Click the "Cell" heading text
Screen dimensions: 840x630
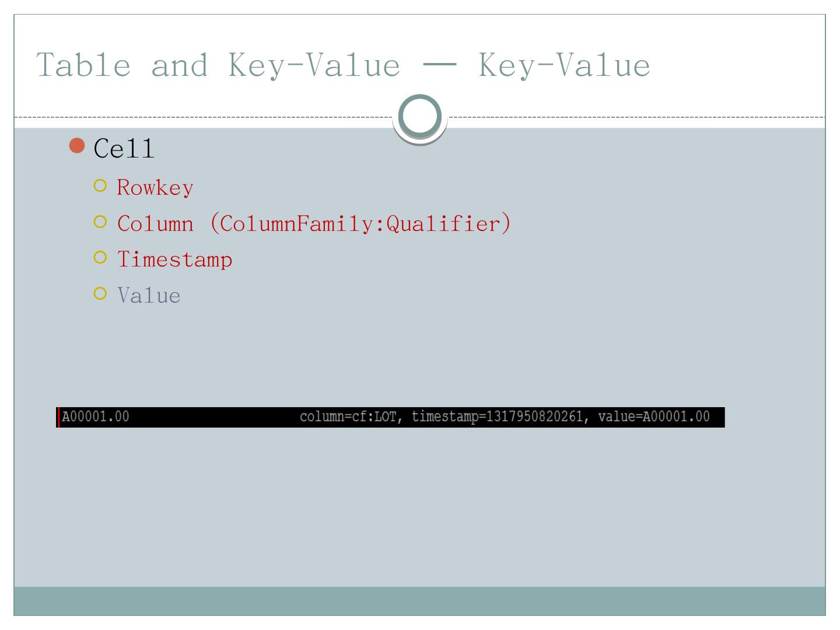124,148
